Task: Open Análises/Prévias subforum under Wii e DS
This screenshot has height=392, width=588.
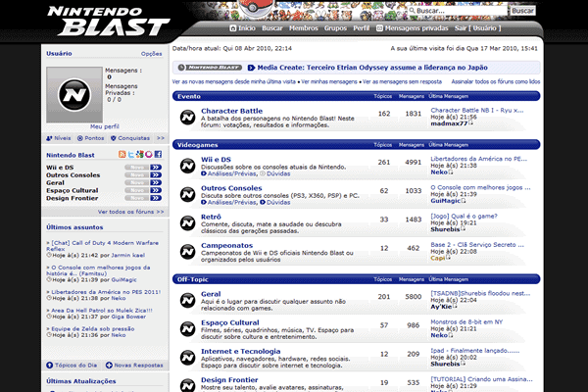Action: (x=232, y=173)
